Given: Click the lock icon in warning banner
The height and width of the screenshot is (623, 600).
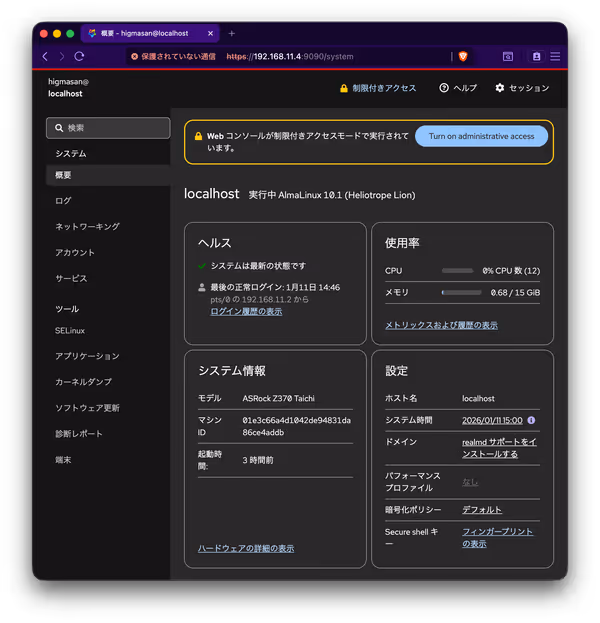Looking at the screenshot, I should (x=198, y=136).
